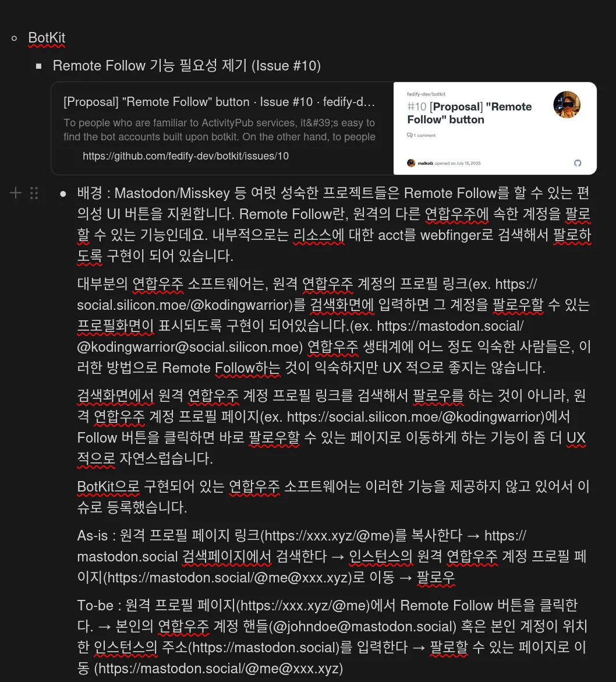The height and width of the screenshot is (682, 616).
Task: Click the GitHub logo in the preview card
Action: 578,163
